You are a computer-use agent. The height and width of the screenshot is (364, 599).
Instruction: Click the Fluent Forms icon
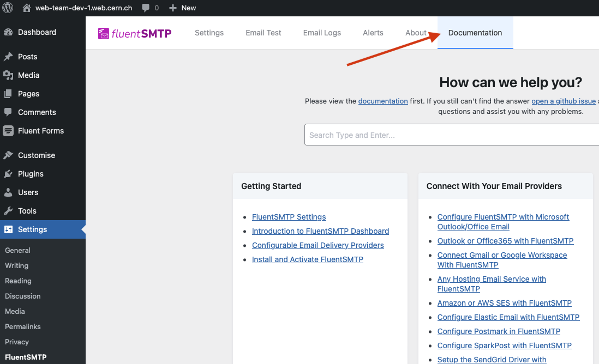[x=8, y=131]
